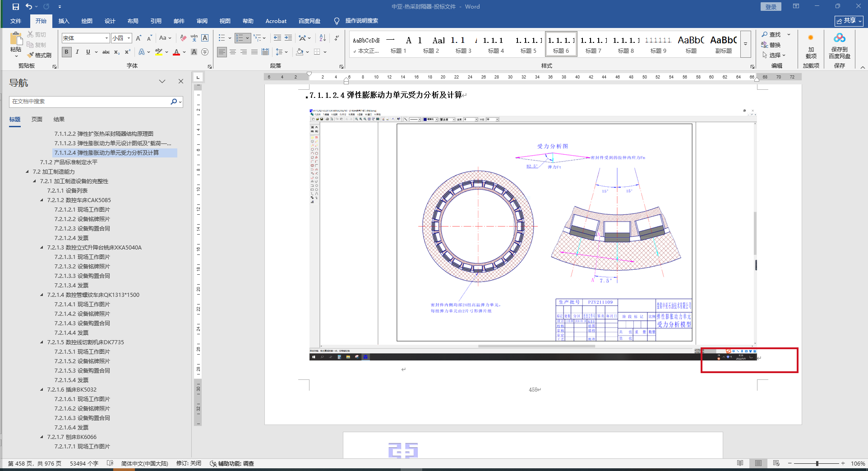
Task: Toggle bold formatting
Action: coord(67,52)
